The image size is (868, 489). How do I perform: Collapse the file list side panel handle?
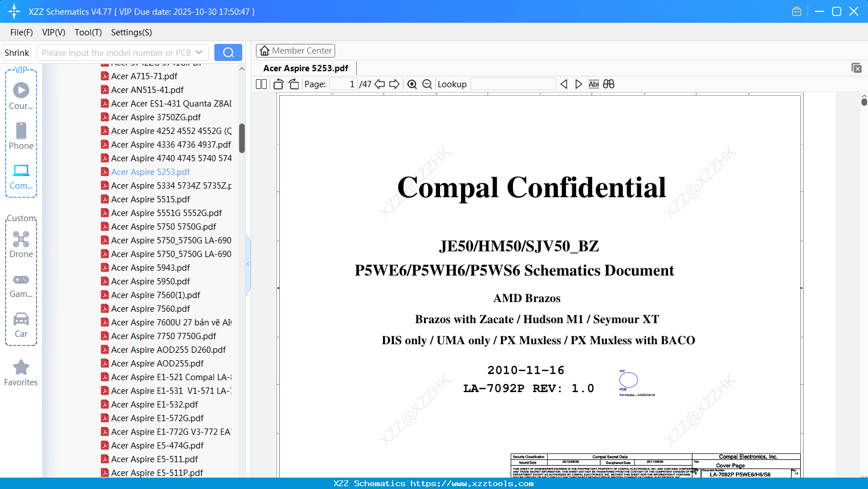248,264
